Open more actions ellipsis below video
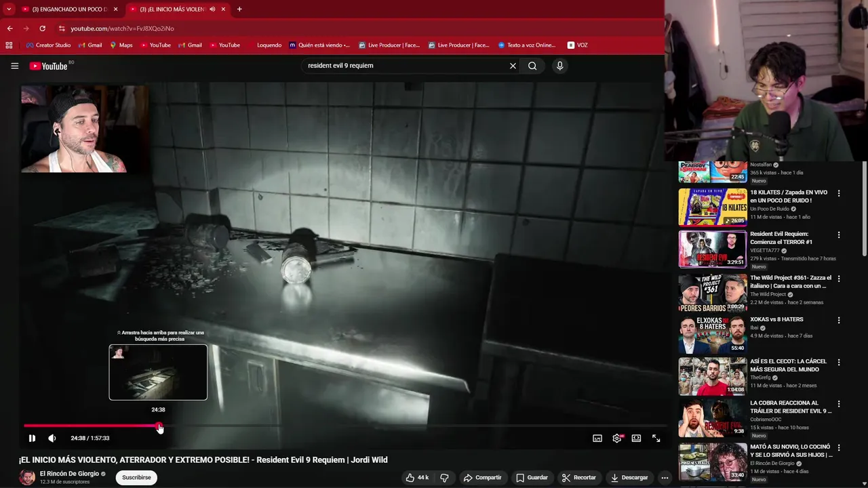Screen dimensions: 868x488 point(665,477)
